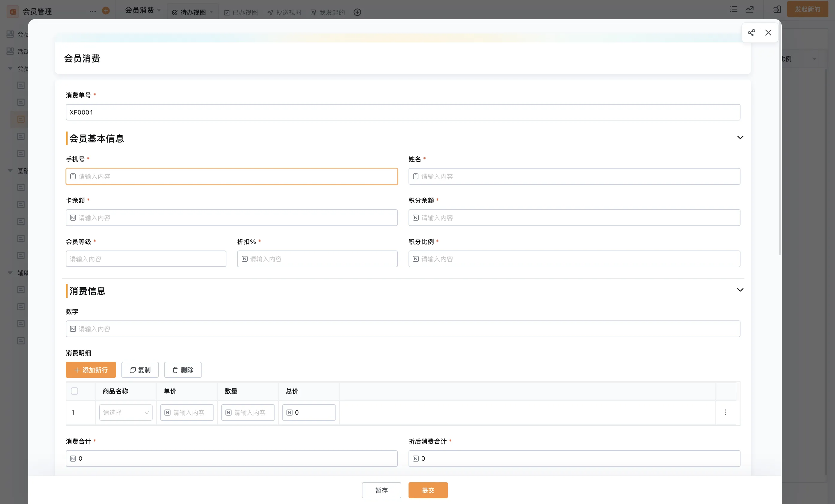Click into the 消费单号 field showing XF0001
Image resolution: width=835 pixels, height=504 pixels.
[x=403, y=112]
